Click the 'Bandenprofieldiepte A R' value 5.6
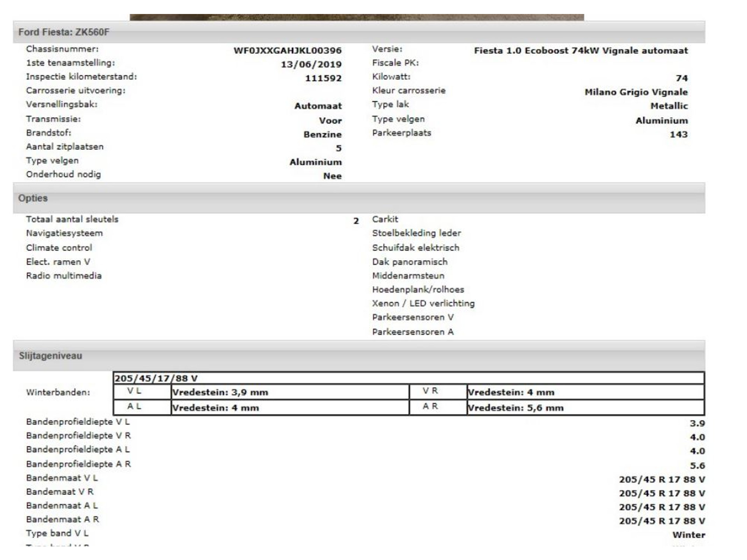The width and height of the screenshot is (747, 560). (x=697, y=465)
